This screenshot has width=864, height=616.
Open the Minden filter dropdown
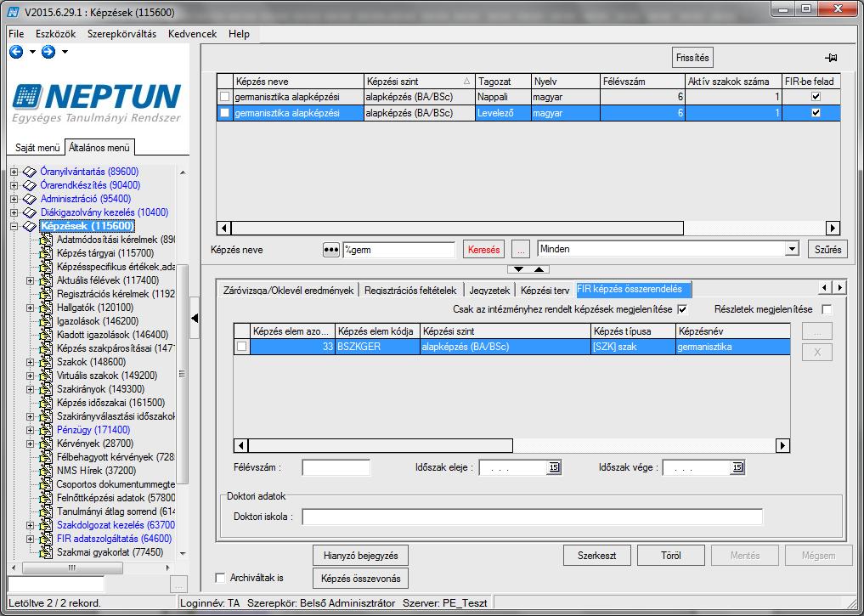point(792,249)
